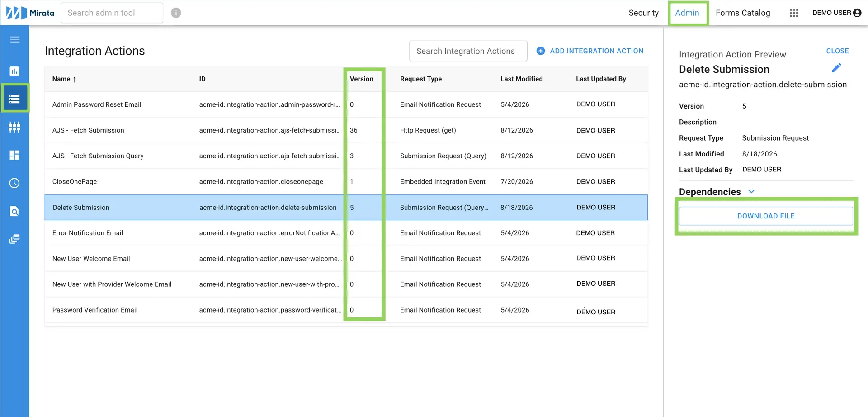Viewport: 868px width, 417px height.
Task: Select the Error Notification Email row
Action: tap(346, 233)
